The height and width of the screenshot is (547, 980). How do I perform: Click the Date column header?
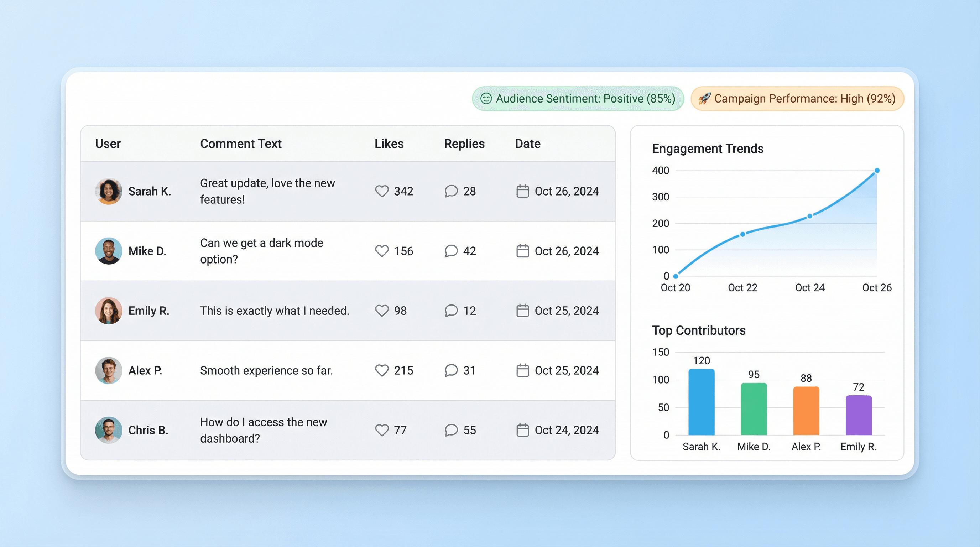pyautogui.click(x=527, y=144)
